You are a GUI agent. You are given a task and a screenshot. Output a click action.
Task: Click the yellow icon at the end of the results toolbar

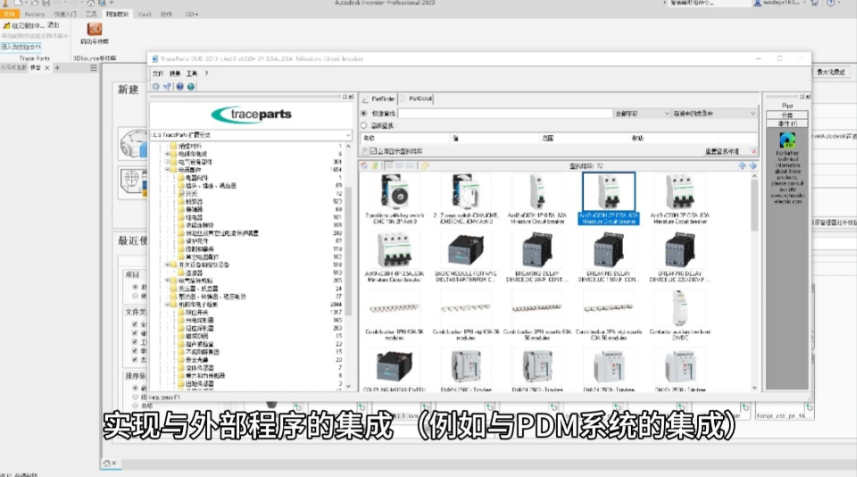425,166
